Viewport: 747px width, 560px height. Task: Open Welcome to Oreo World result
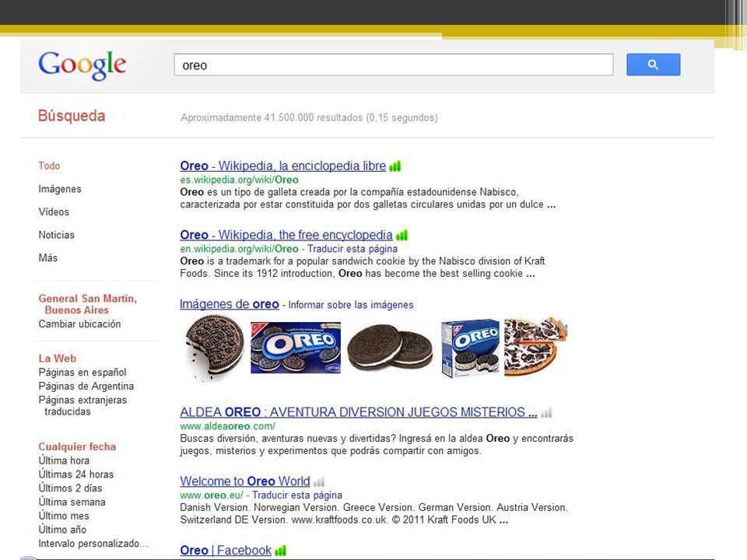click(245, 481)
